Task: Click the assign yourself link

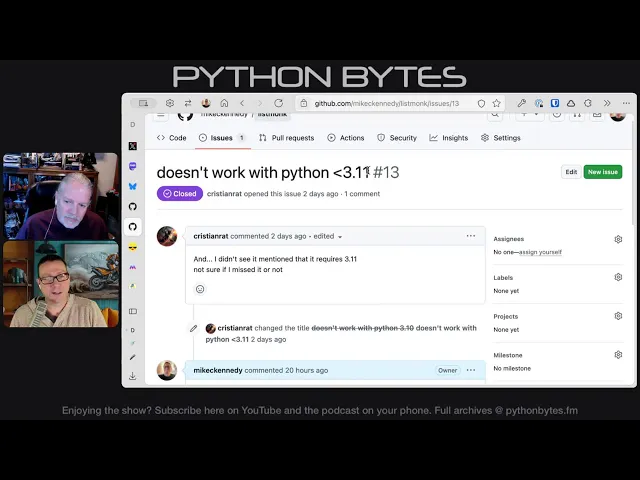Action: click(540, 252)
